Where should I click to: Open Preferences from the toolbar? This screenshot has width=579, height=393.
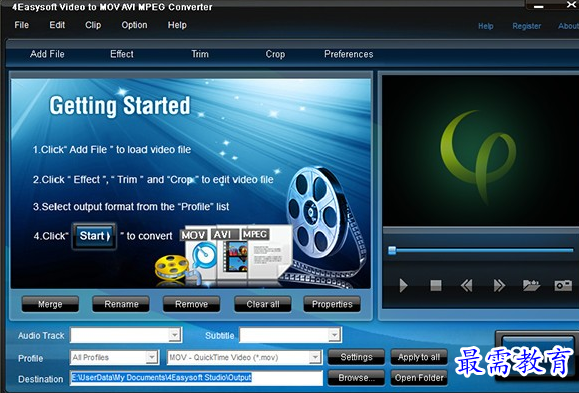[x=349, y=54]
